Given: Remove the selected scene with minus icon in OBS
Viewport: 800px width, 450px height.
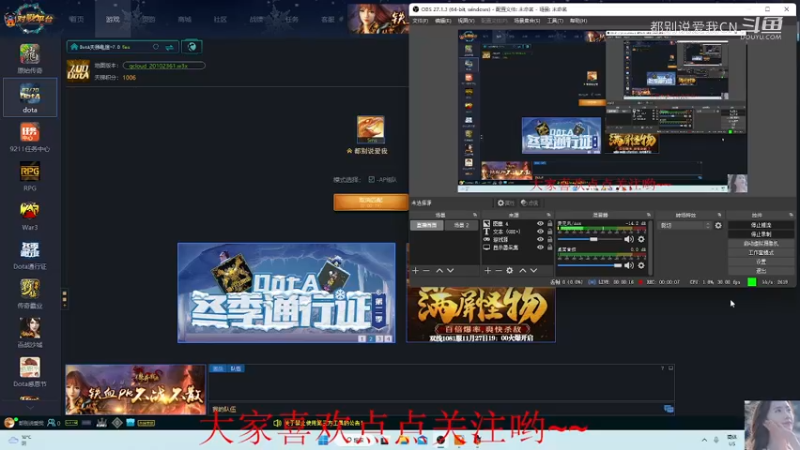Looking at the screenshot, I should coord(427,270).
